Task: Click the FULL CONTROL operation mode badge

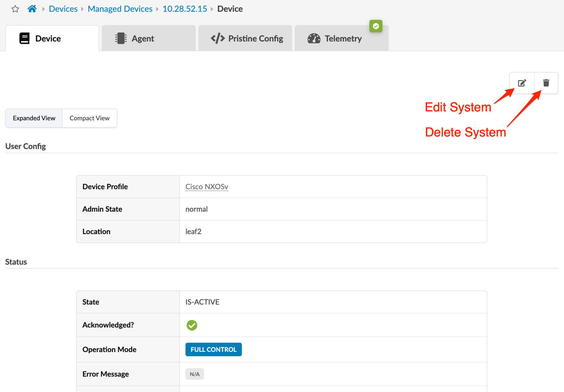Action: (x=213, y=349)
